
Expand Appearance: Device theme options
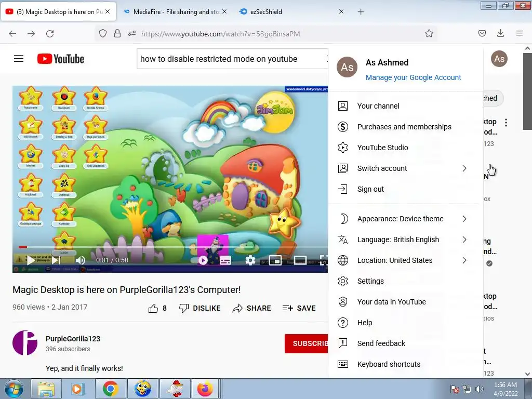click(406, 219)
